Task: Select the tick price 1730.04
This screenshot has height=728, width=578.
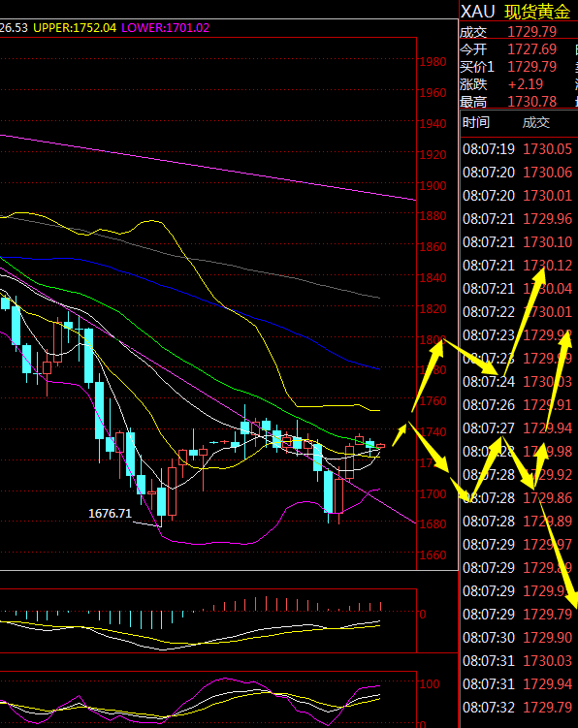Action: [548, 288]
